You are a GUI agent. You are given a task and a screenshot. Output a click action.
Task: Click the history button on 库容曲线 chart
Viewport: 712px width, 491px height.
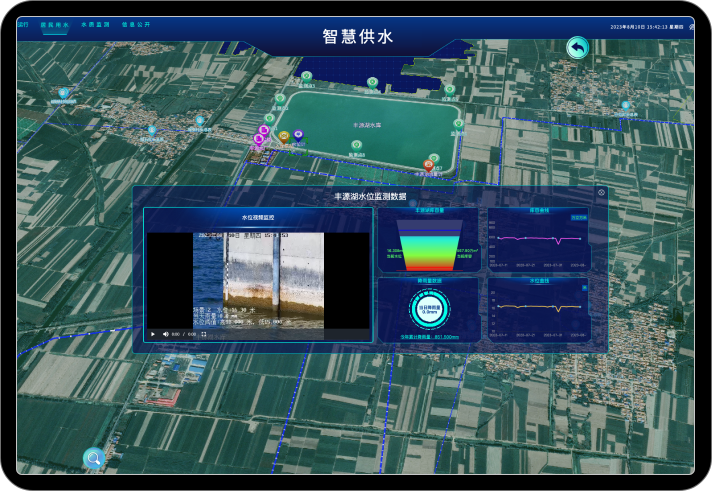coord(578,215)
